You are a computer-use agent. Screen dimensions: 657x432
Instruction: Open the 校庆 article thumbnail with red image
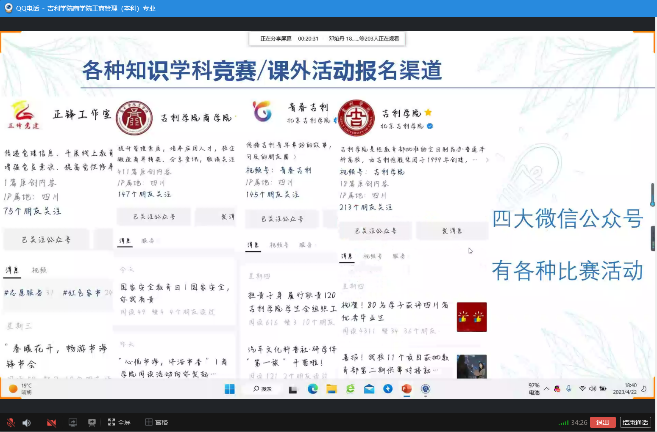click(x=471, y=316)
